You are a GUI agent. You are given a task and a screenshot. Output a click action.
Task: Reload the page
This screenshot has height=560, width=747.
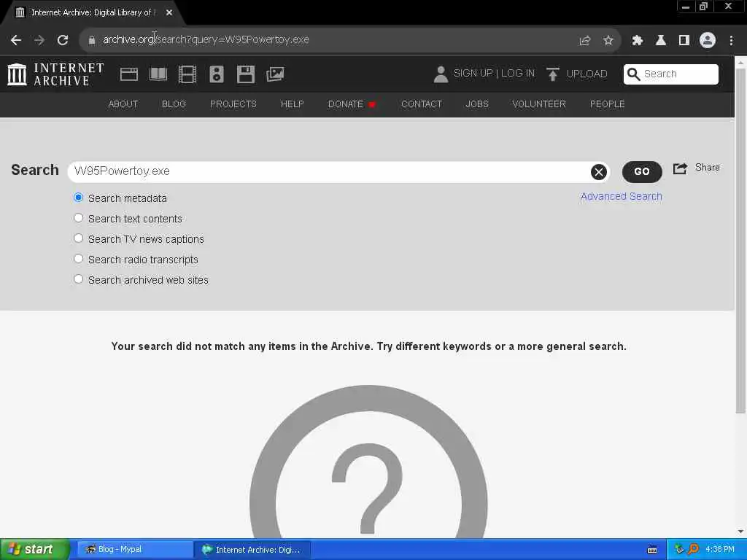pyautogui.click(x=63, y=40)
